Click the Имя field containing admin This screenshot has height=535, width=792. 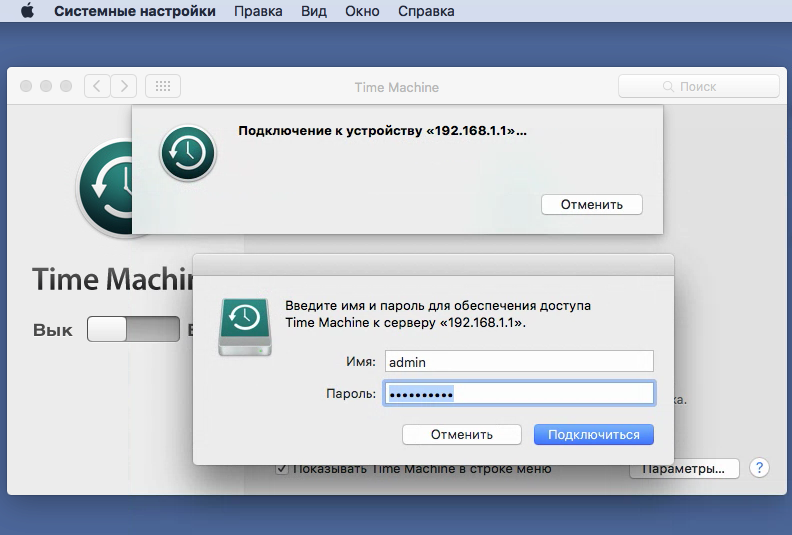point(518,361)
